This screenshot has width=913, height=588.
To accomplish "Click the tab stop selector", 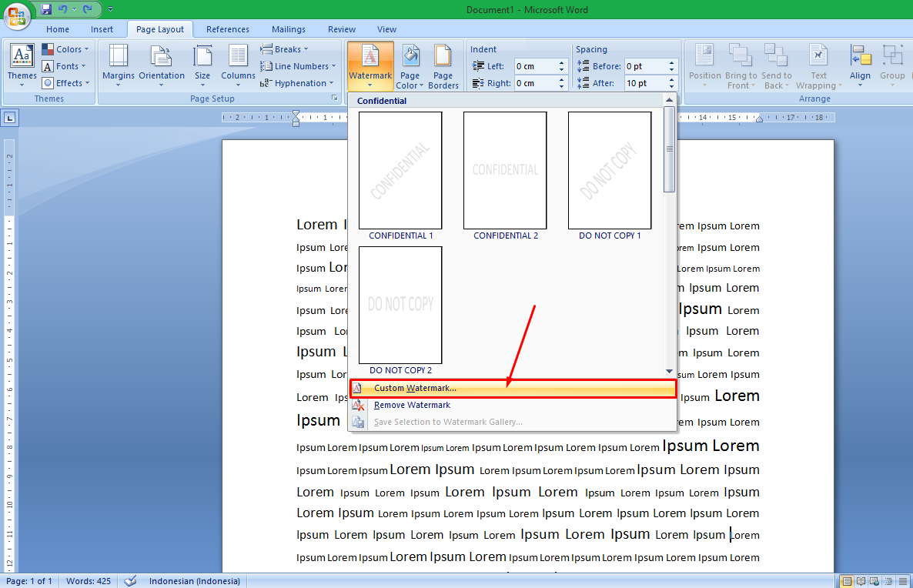I will click(x=10, y=119).
